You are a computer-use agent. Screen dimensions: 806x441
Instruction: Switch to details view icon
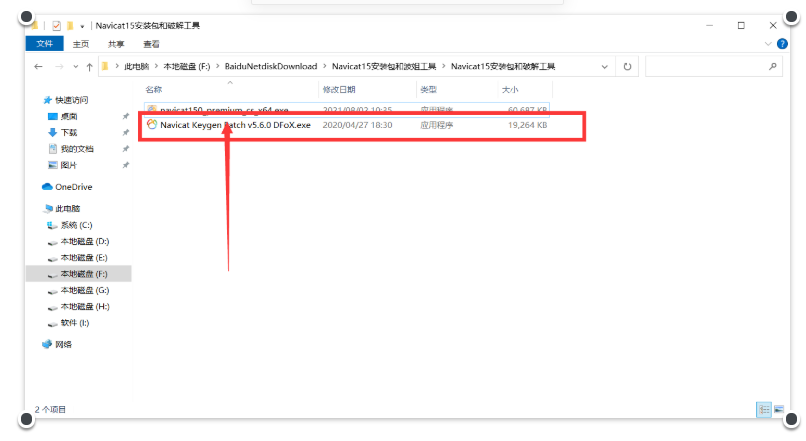pos(764,410)
